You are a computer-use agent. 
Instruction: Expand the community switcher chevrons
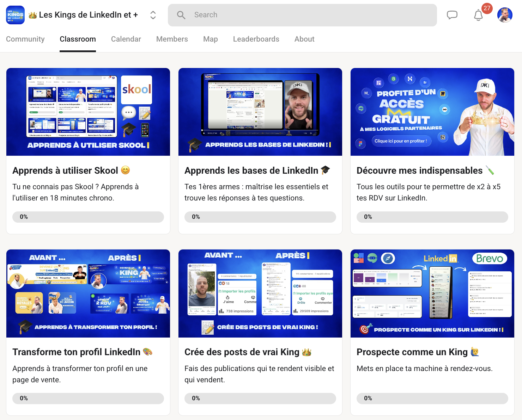153,15
